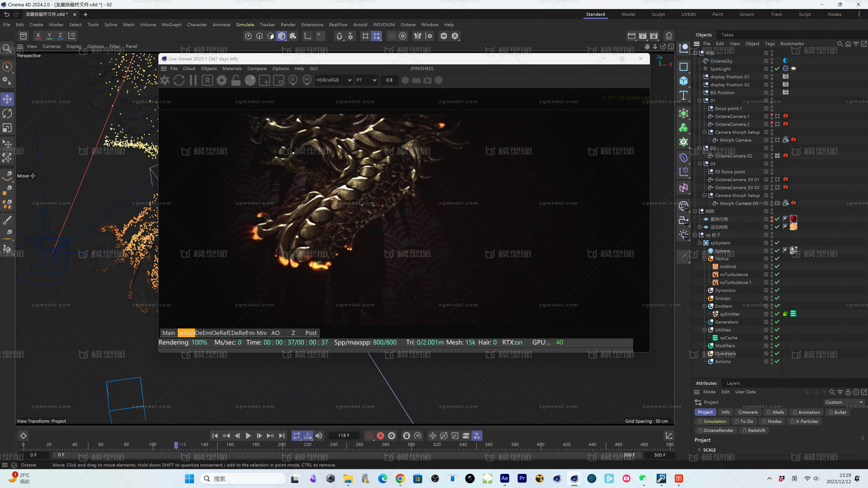Click the Simulation button under Project settings
Image resolution: width=868 pixels, height=488 pixels.
tap(712, 421)
